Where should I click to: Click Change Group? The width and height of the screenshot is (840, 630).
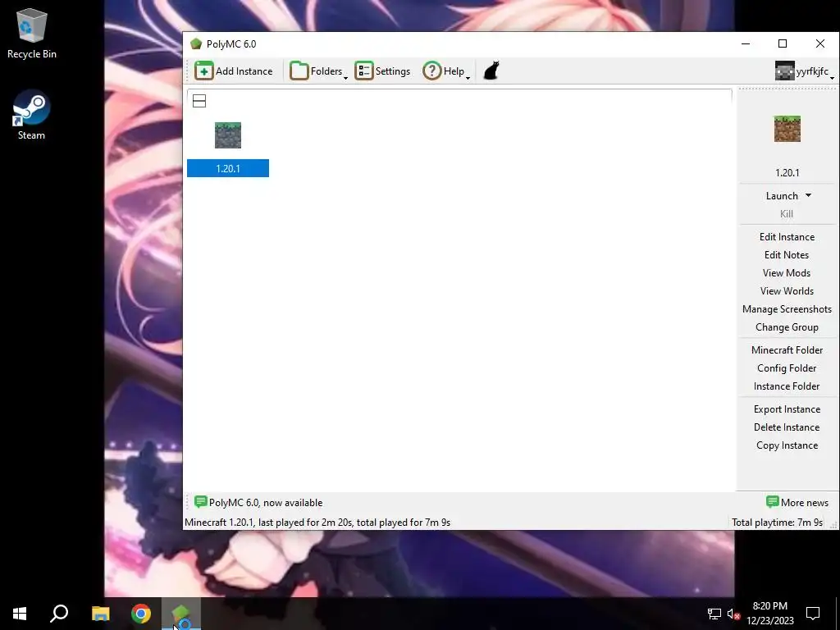787,327
